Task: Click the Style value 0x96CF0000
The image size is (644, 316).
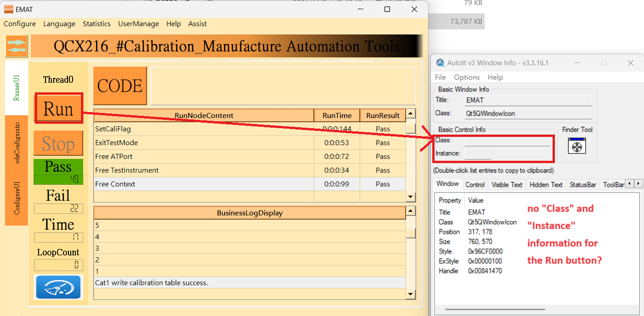Action: click(485, 251)
